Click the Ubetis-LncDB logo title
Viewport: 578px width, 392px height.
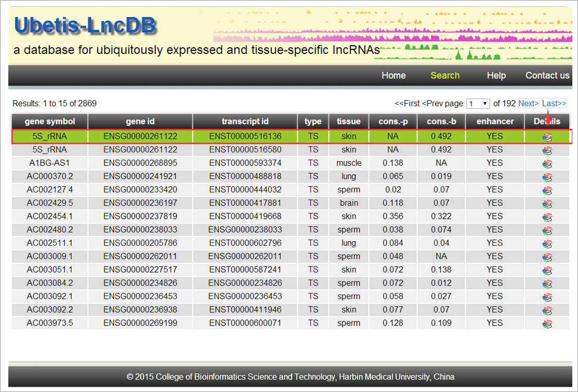(x=85, y=26)
